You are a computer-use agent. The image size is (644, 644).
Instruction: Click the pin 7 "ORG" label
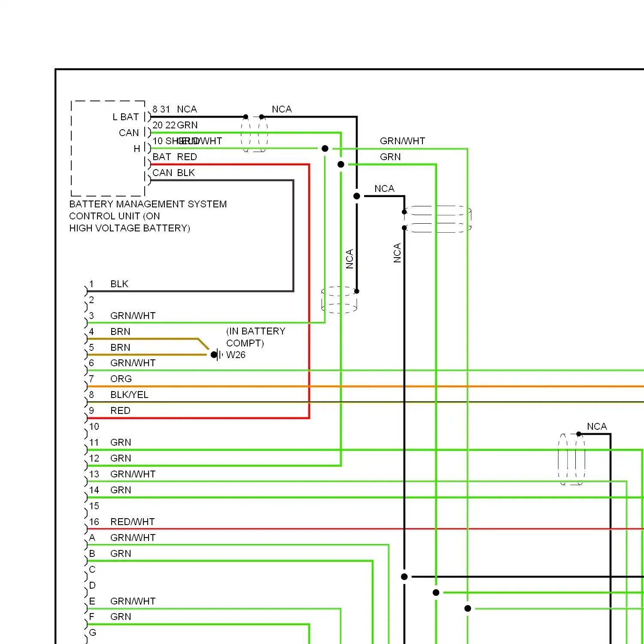[x=121, y=379]
